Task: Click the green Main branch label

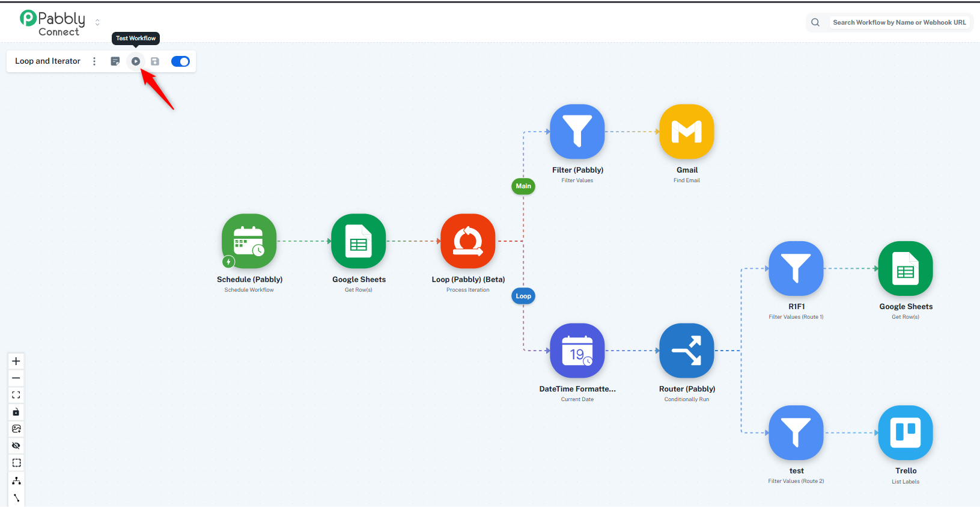Action: (x=523, y=186)
